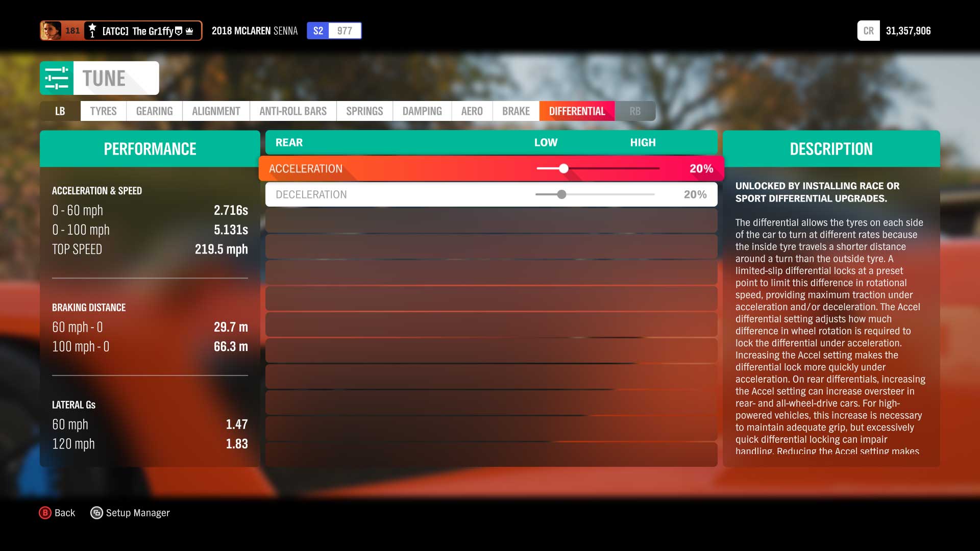
Task: Click the differential description paragraph
Action: (x=830, y=337)
